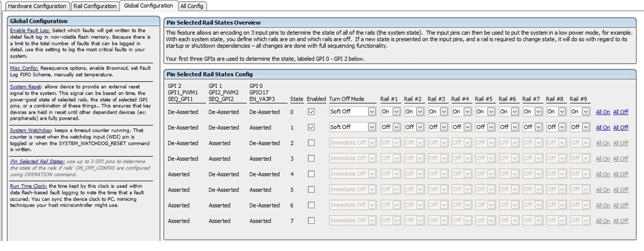
Task: Open the System Watchdog link
Action: 29,130
